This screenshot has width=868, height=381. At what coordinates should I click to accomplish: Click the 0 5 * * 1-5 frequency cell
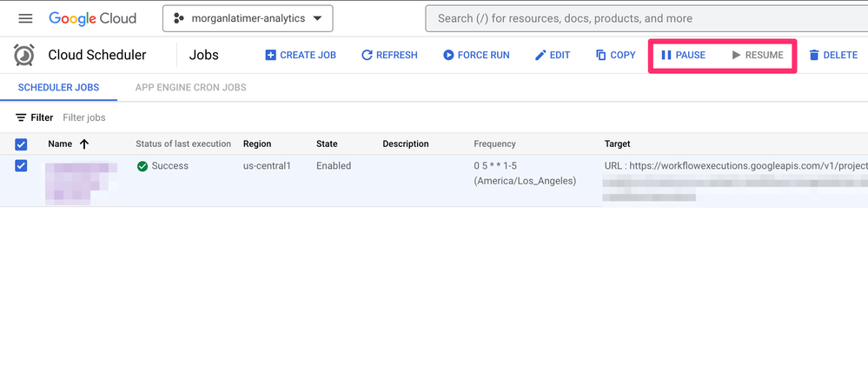pyautogui.click(x=524, y=173)
